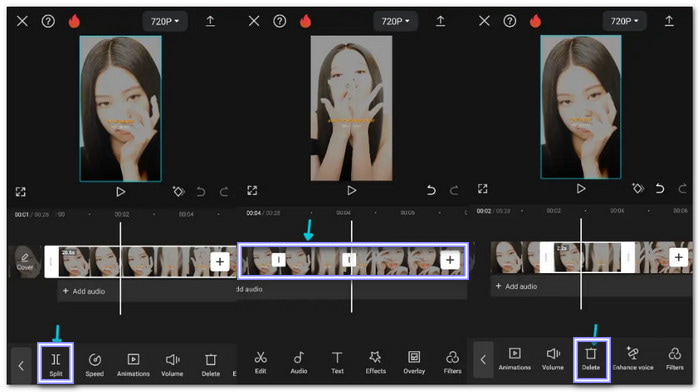Open 720P resolution dropdown in right panel
The height and width of the screenshot is (392, 700).
(625, 21)
